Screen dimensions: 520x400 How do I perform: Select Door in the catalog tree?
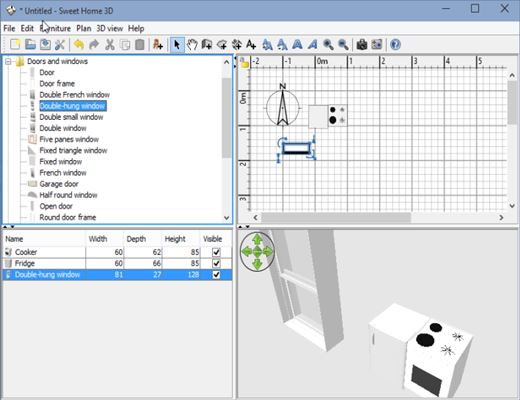(x=47, y=72)
